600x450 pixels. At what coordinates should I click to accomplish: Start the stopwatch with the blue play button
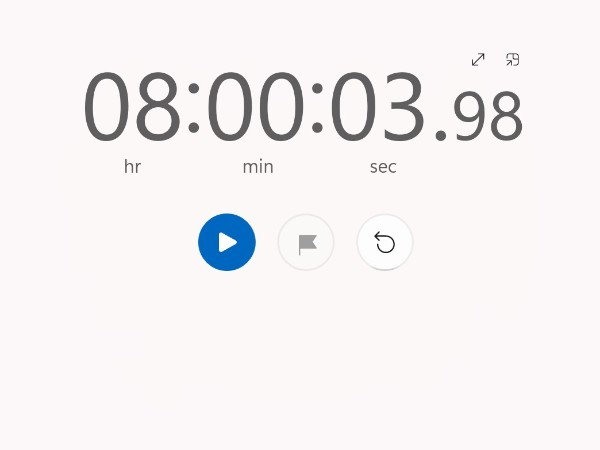click(x=227, y=242)
